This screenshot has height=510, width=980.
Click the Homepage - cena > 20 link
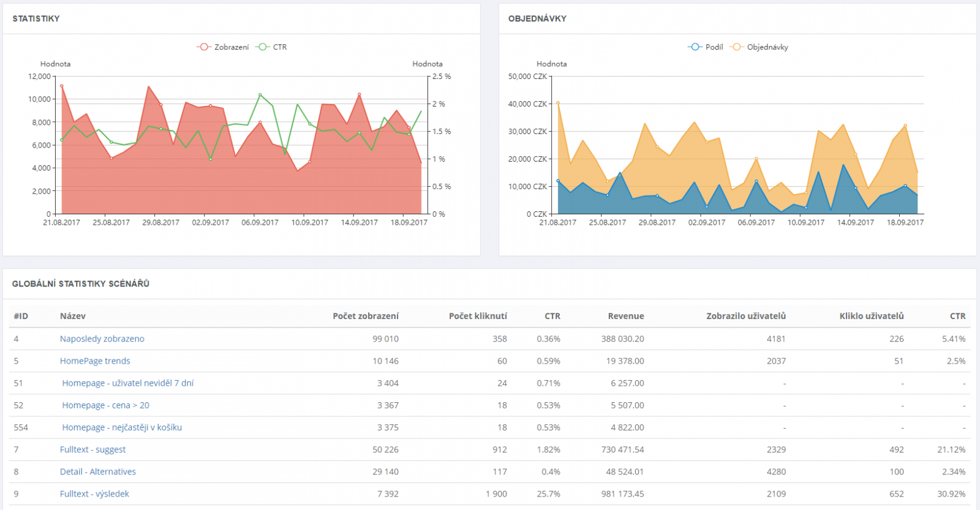(105, 405)
